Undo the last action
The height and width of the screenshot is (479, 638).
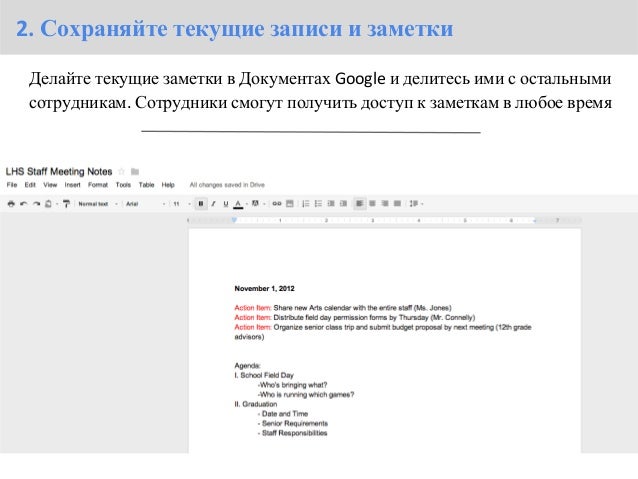pos(24,203)
